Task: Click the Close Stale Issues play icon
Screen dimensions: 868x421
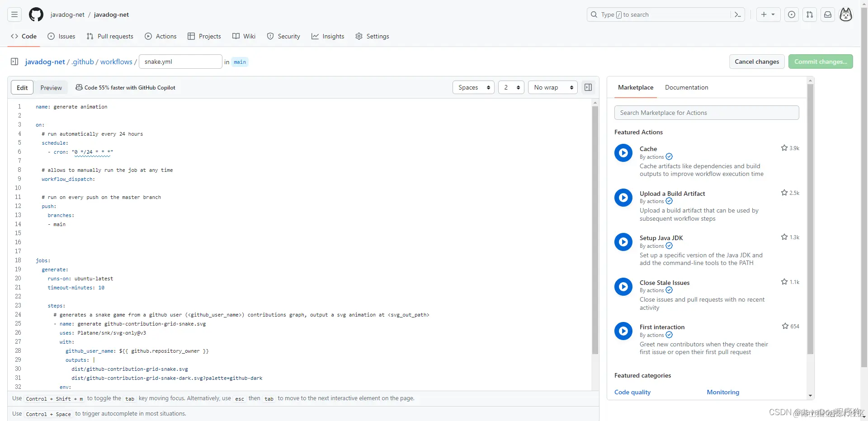Action: 623,287
